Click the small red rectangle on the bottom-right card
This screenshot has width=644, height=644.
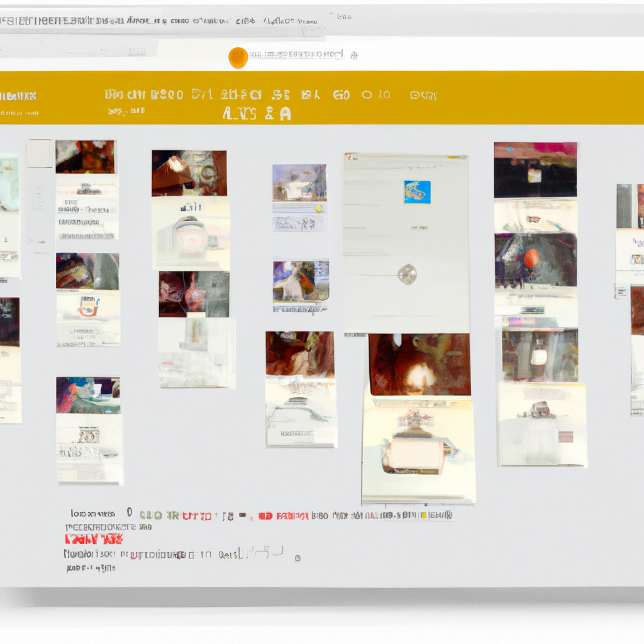point(565,436)
